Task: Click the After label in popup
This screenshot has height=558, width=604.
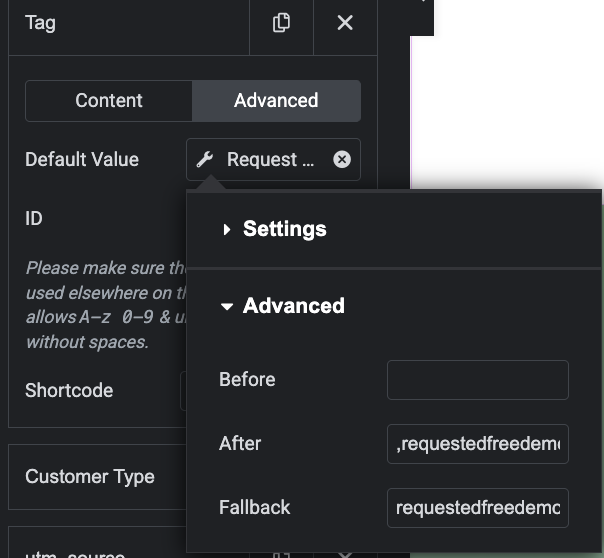Action: (239, 443)
